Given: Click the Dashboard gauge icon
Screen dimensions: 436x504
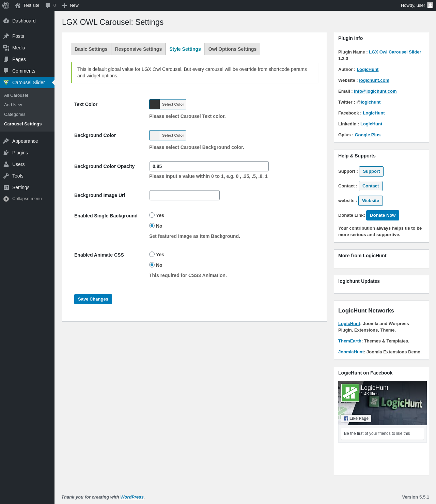Looking at the screenshot, I should (6, 21).
